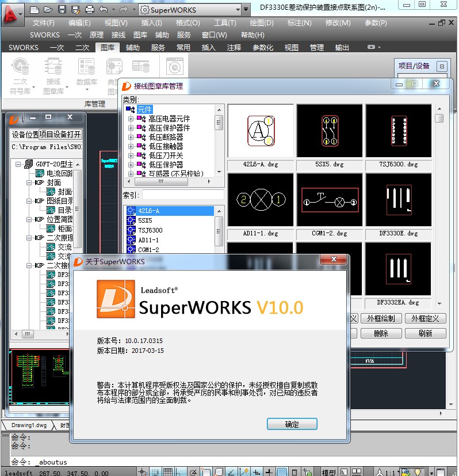The image size is (459, 476).
Task: Open the 接线图章库 ribbon tool
Action: (x=53, y=77)
